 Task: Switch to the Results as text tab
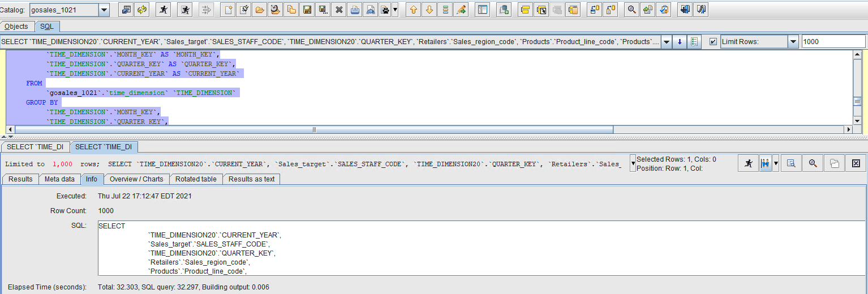click(x=251, y=179)
